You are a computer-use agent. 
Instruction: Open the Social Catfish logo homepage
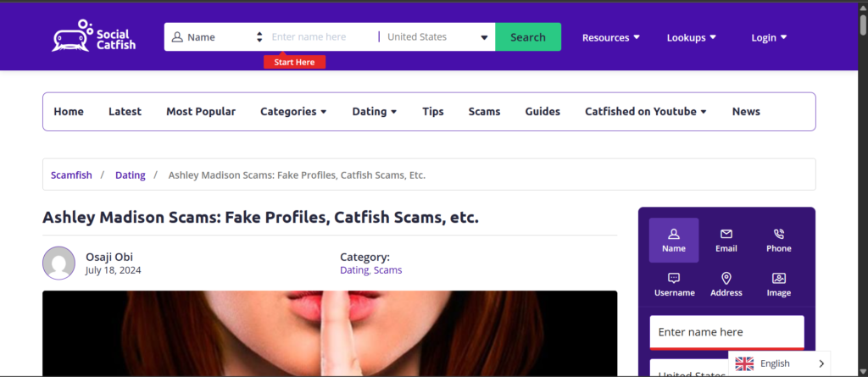(x=93, y=36)
